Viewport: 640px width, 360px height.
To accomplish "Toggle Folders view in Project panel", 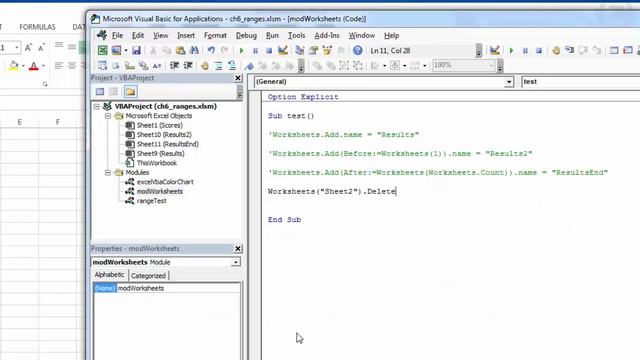I will click(130, 91).
